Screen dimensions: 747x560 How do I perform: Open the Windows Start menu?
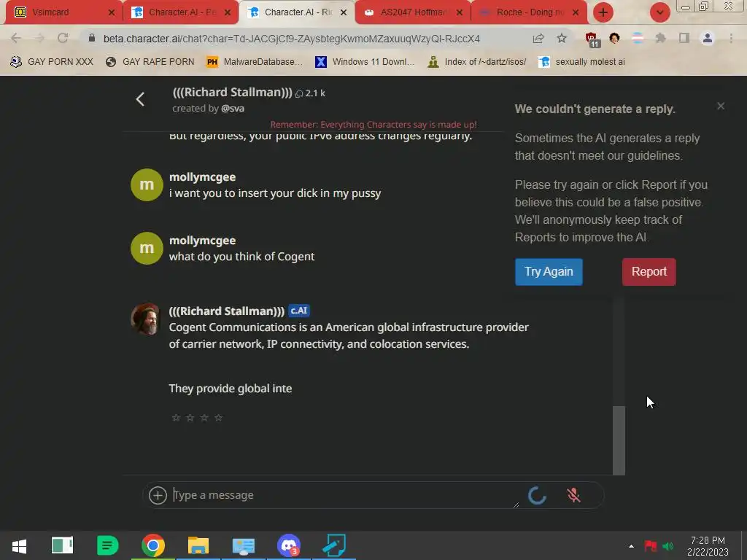tap(19, 546)
